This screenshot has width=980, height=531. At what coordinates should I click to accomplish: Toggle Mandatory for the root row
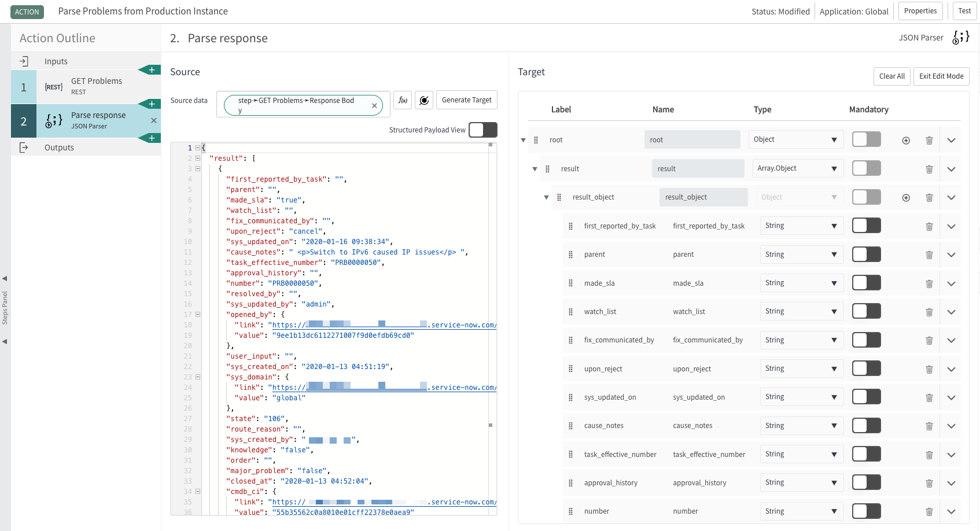point(867,139)
